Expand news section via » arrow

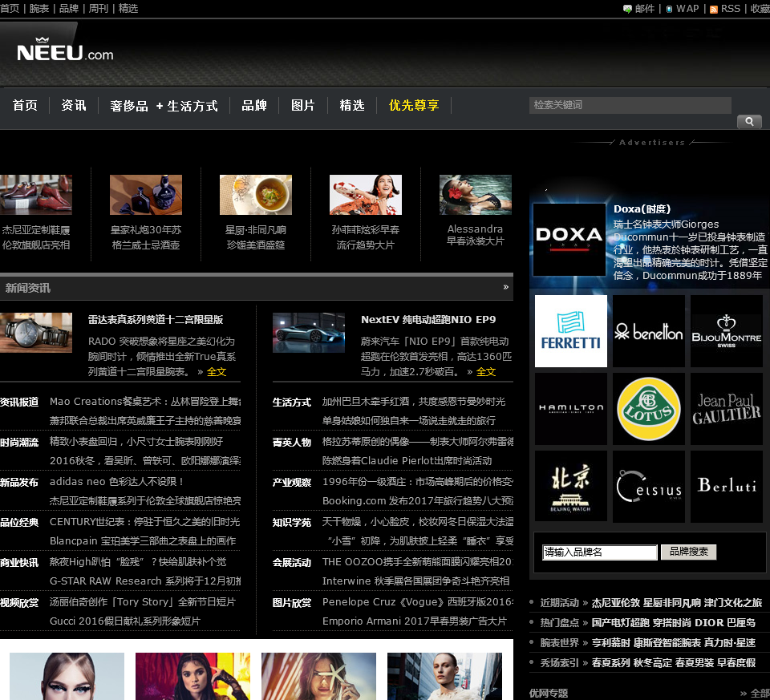click(x=506, y=287)
